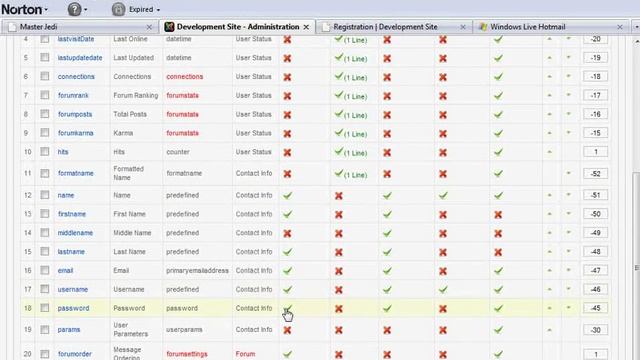
Task: Check the box for the middlename row
Action: pos(44,232)
